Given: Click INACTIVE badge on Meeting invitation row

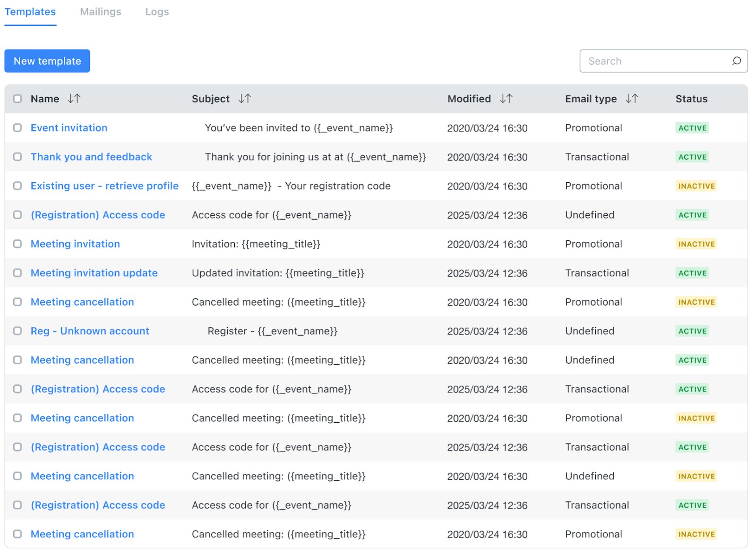Looking at the screenshot, I should tap(696, 244).
